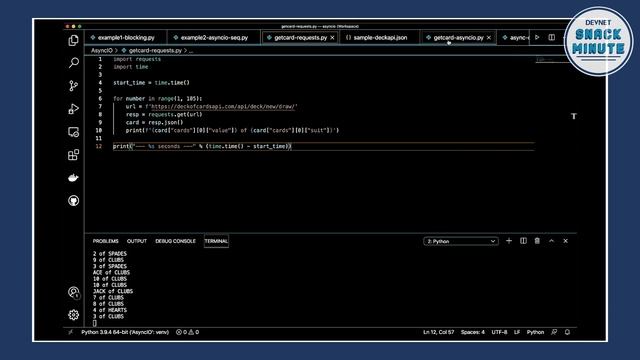Image resolution: width=640 pixels, height=360 pixels.
Task: Click getcard-requests.py in the breadcrumb
Action: click(x=155, y=51)
